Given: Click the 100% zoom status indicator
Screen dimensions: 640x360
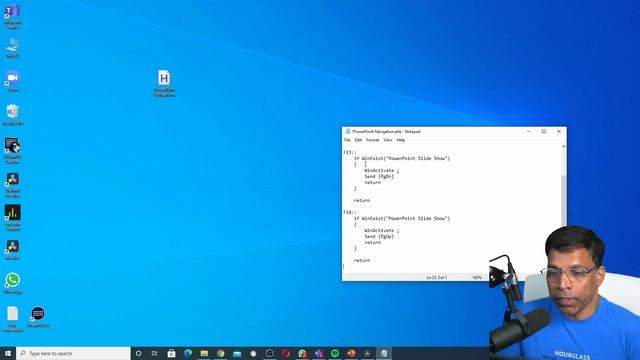Looking at the screenshot, I should (x=477, y=278).
